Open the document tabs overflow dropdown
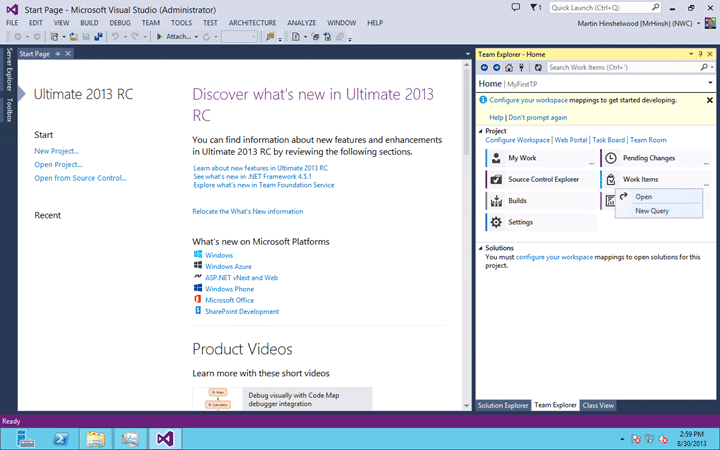The image size is (720, 450). 467,54
